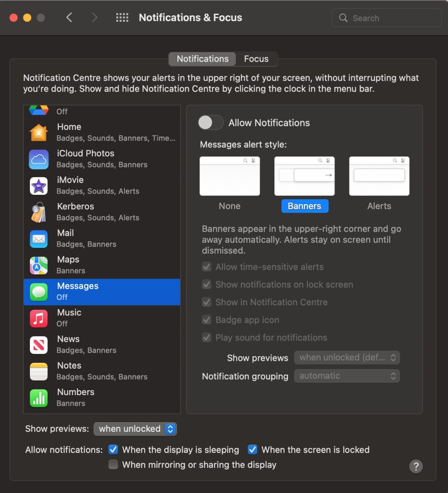Go back with the left chevron
This screenshot has width=448, height=493.
(x=69, y=17)
